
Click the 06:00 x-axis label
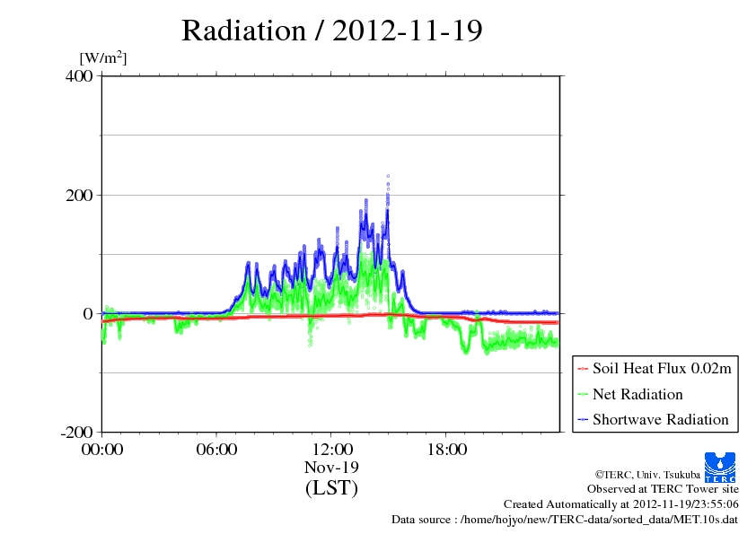point(216,450)
